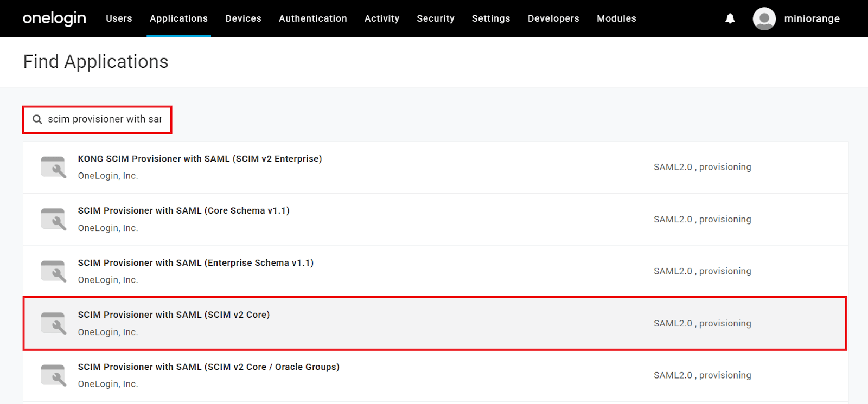Open the Devices menu
Image resolution: width=868 pixels, height=404 pixels.
click(x=243, y=18)
